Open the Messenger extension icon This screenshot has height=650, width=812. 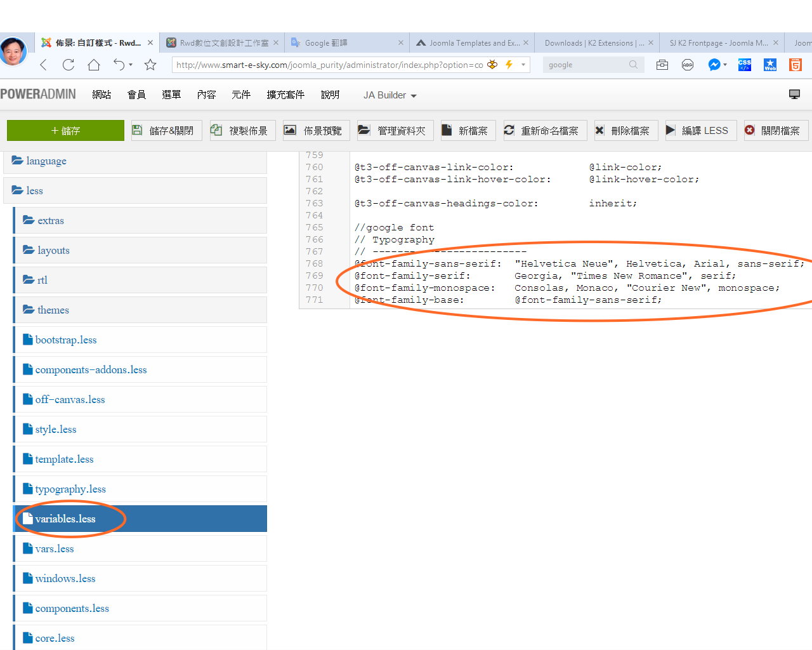click(x=714, y=65)
